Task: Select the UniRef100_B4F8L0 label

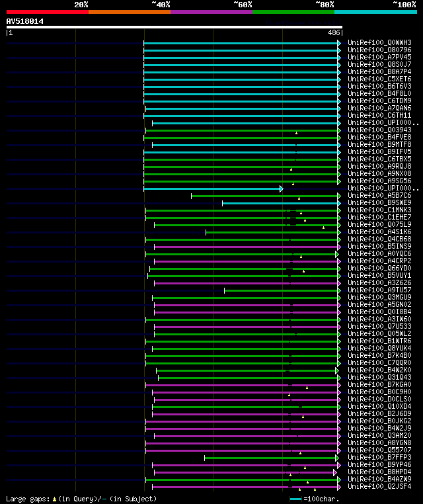Action: 379,93
